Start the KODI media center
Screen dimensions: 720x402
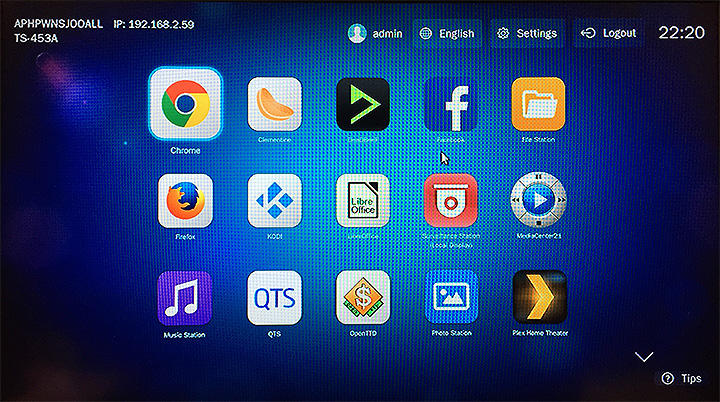274,200
